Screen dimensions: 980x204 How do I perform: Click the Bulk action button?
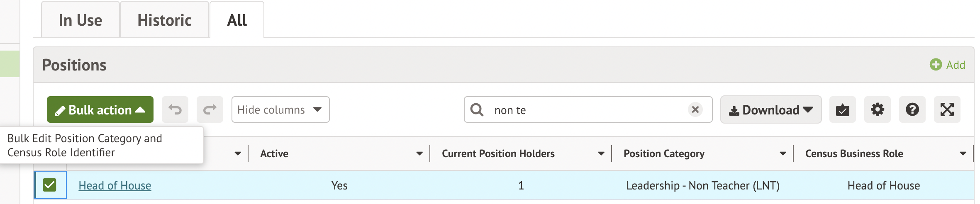click(x=100, y=109)
